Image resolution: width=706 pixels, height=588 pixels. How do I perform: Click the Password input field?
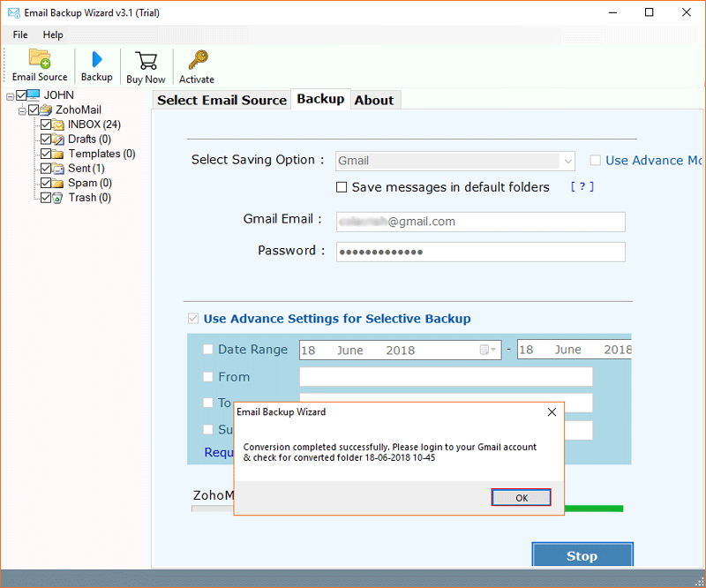pyautogui.click(x=480, y=252)
